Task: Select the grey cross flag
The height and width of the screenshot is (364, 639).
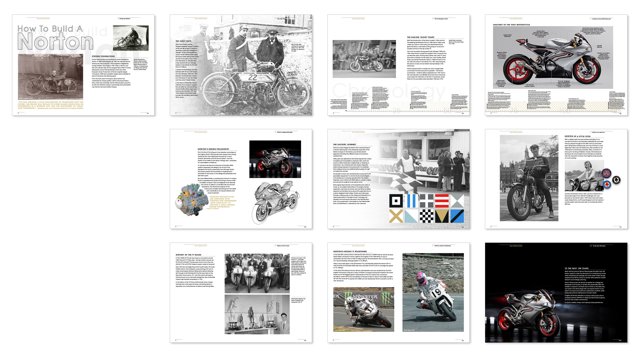Action: 426,201
